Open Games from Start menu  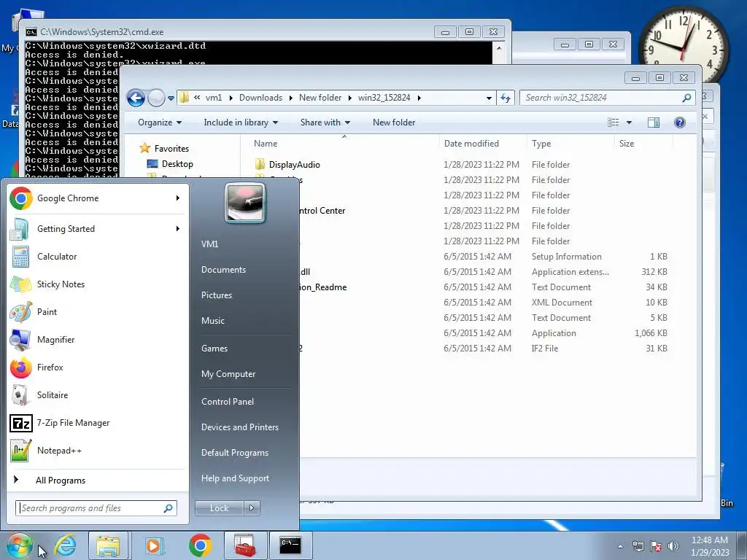tap(214, 348)
